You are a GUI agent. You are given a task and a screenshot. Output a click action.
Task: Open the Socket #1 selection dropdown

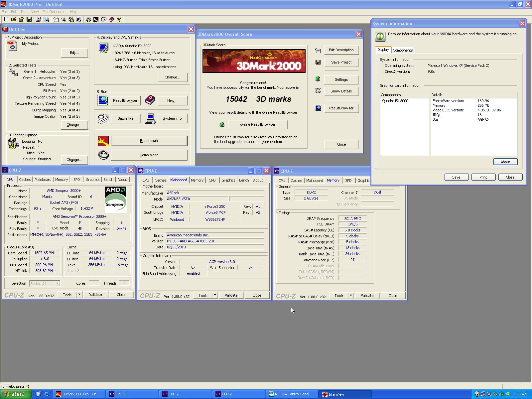click(57, 284)
